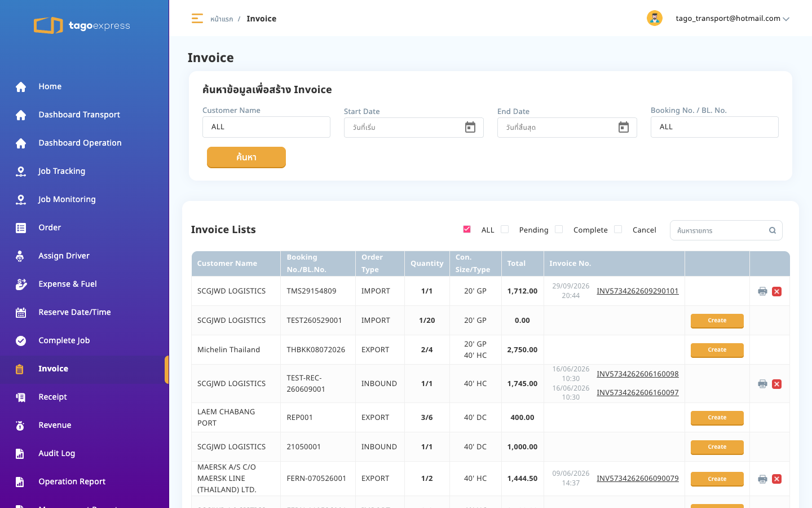Image resolution: width=812 pixels, height=508 pixels.
Task: Open Operation Report in the sidebar
Action: pos(85,481)
